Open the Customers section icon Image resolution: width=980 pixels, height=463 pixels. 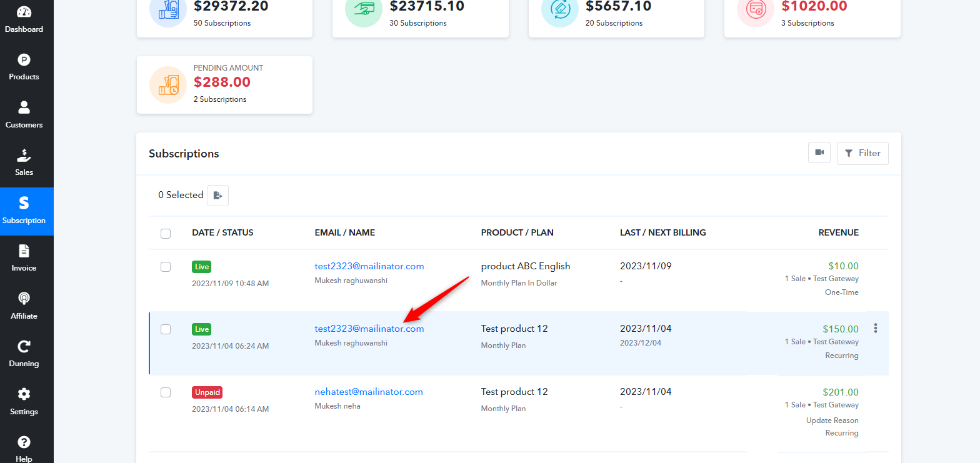pos(24,107)
